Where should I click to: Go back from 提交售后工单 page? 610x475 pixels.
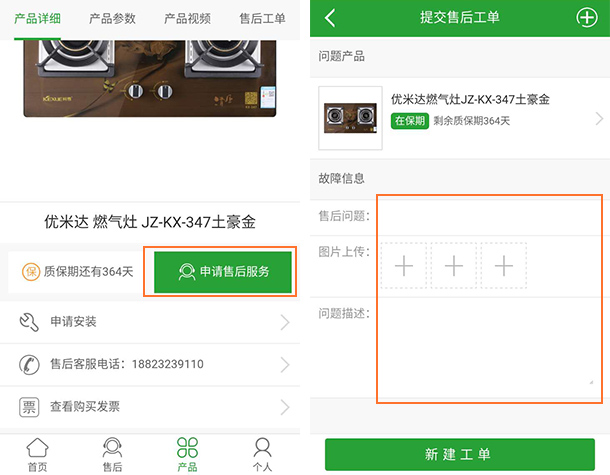(330, 18)
